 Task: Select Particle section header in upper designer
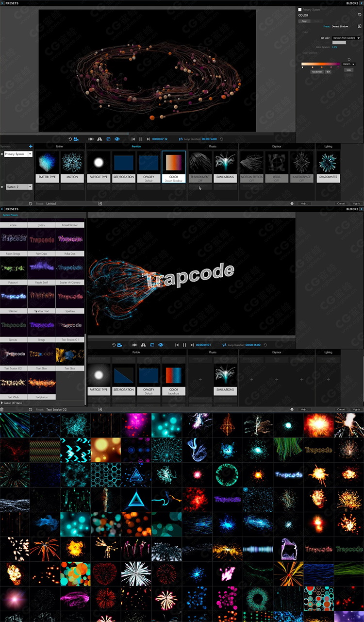[136, 146]
